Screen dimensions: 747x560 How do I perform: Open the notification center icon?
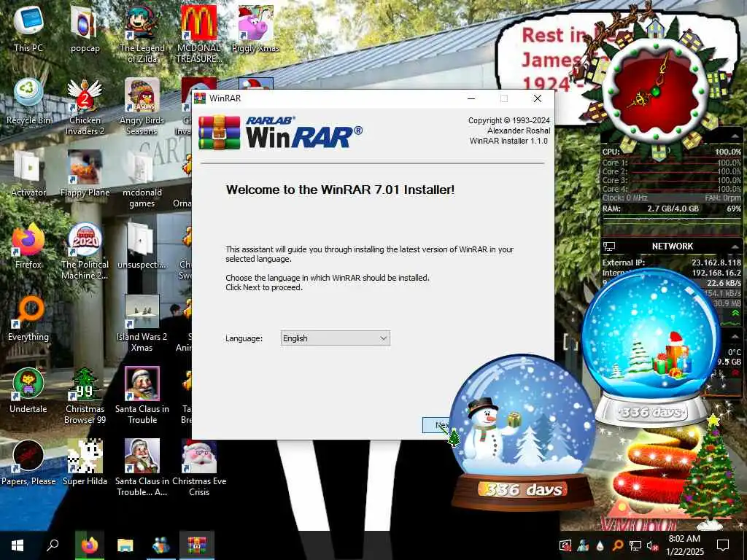(x=723, y=545)
